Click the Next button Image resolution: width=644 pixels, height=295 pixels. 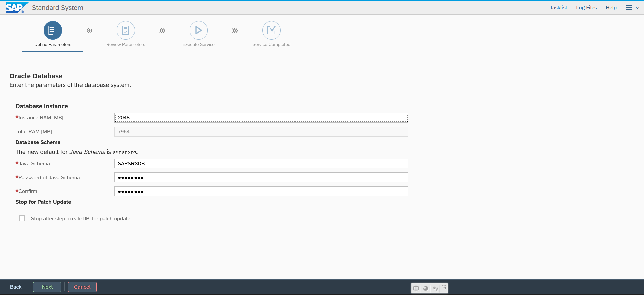[47, 287]
